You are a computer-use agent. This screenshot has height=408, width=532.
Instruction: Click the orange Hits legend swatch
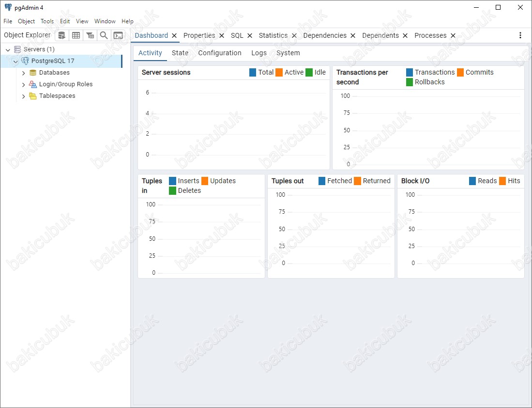pos(502,181)
